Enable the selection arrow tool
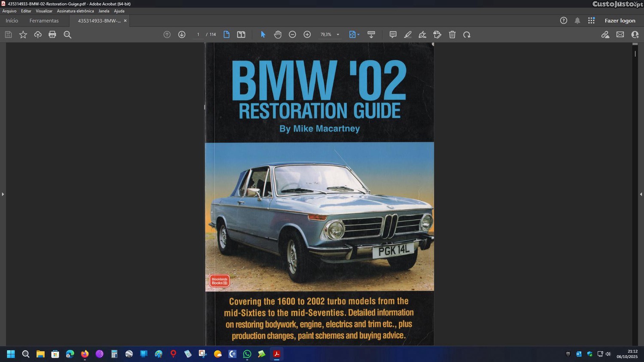The height and width of the screenshot is (362, 644). (263, 35)
